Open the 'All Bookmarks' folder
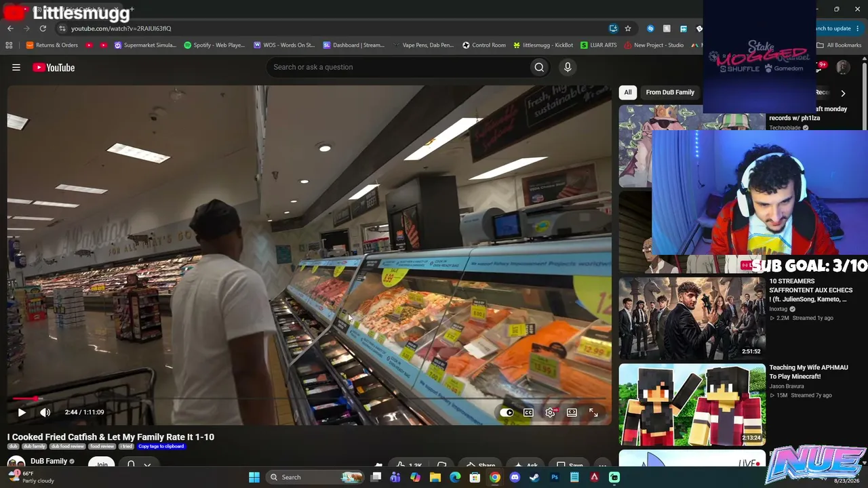 coord(839,45)
